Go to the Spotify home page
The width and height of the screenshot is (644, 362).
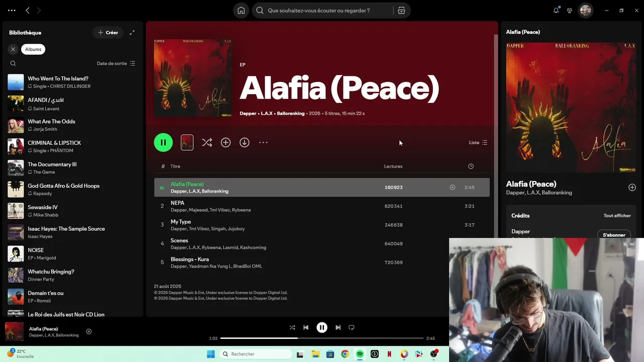click(x=241, y=11)
